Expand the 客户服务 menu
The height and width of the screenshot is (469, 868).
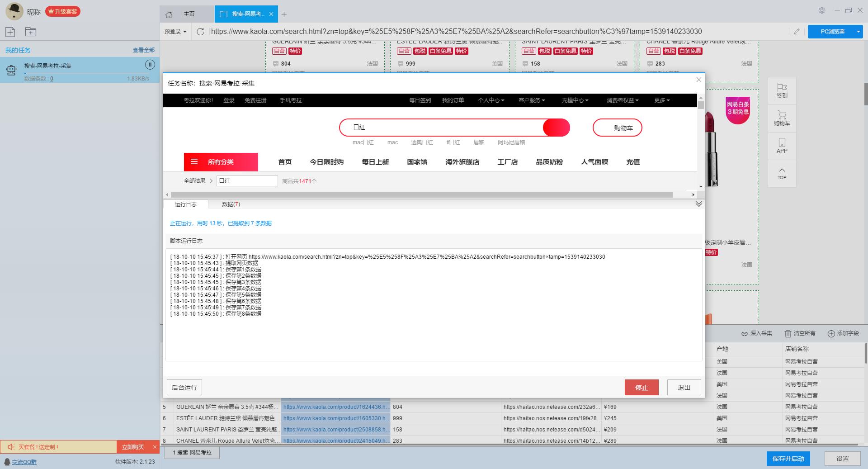pos(532,100)
